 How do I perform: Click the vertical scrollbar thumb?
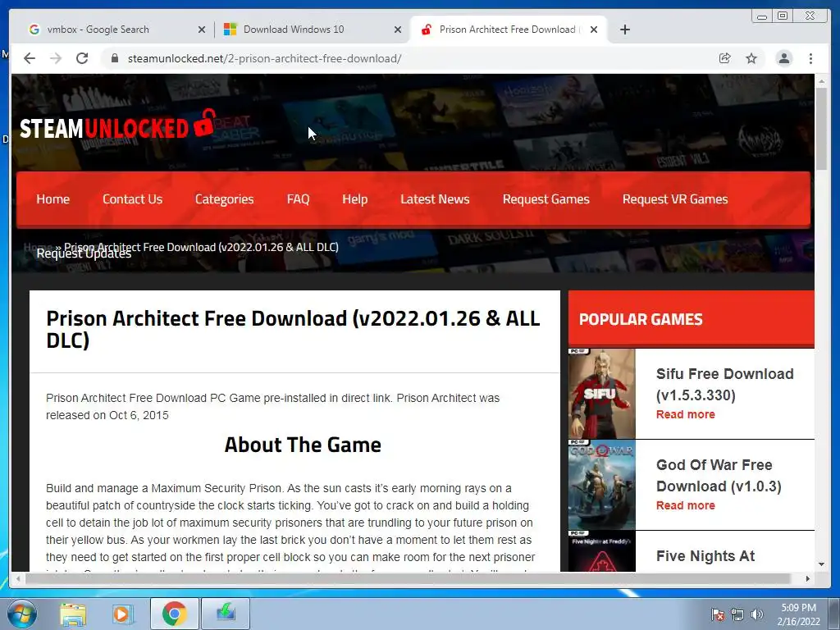click(821, 129)
